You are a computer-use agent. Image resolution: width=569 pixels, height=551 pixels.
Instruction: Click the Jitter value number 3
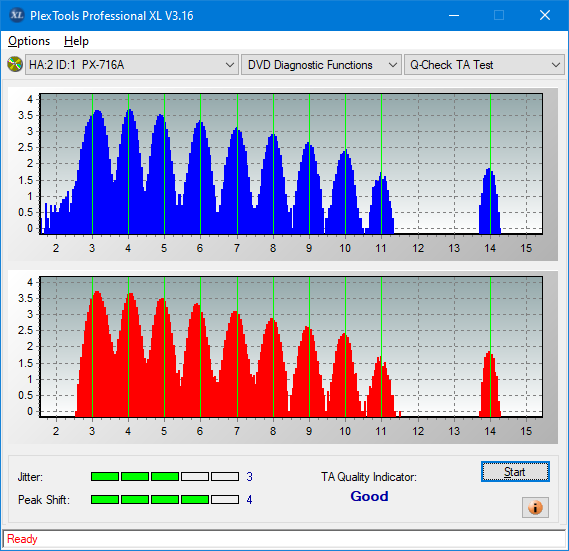(249, 477)
